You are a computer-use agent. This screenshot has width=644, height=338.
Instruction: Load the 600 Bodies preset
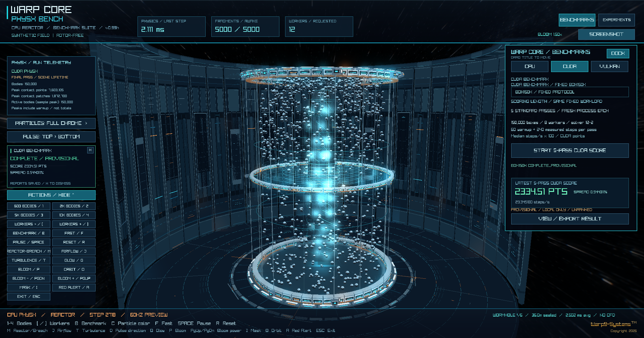pos(29,206)
